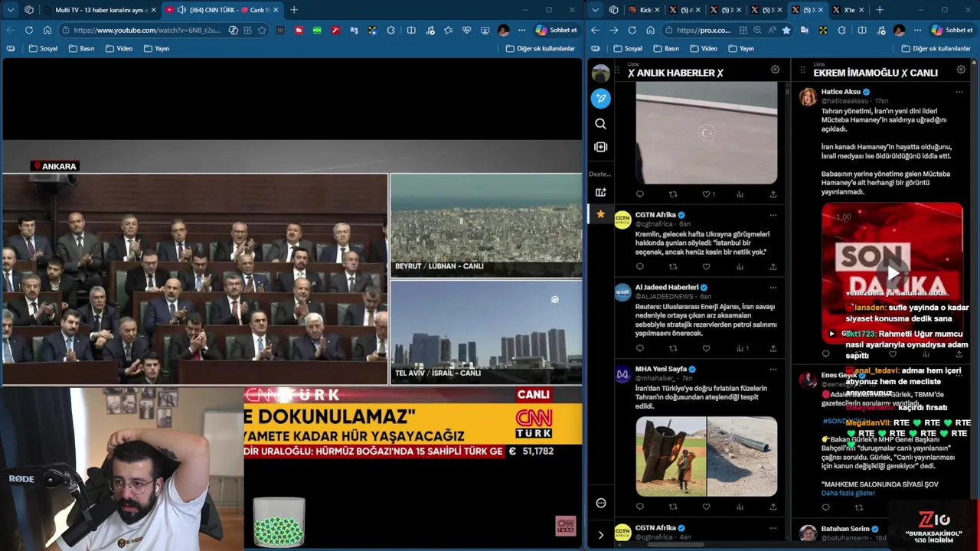
Task: Open profile avatar in left browser
Action: (503, 30)
